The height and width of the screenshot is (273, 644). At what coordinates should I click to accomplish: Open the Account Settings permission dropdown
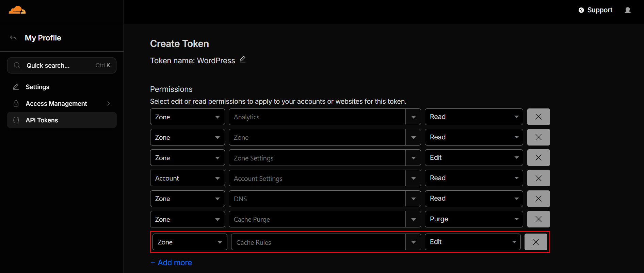pos(325,178)
